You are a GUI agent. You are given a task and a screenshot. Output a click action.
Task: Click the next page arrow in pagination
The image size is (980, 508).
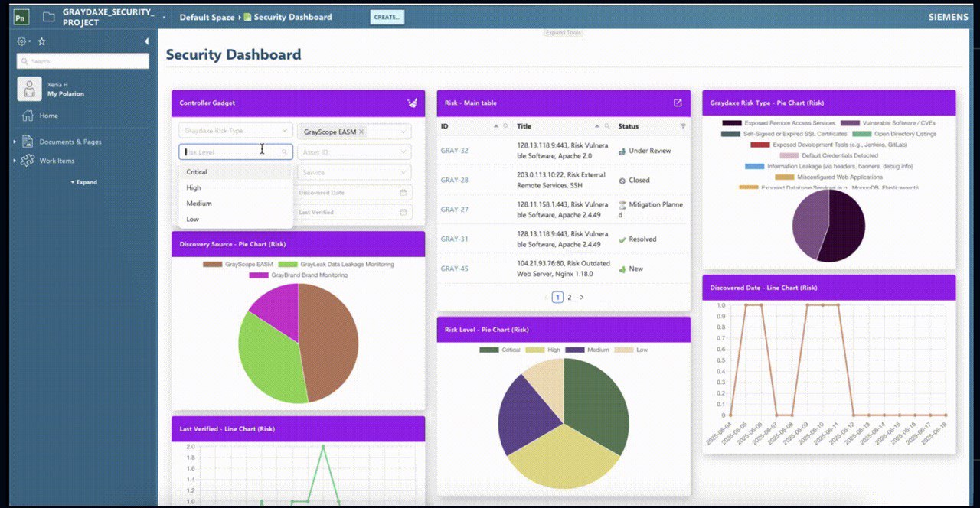tap(582, 297)
